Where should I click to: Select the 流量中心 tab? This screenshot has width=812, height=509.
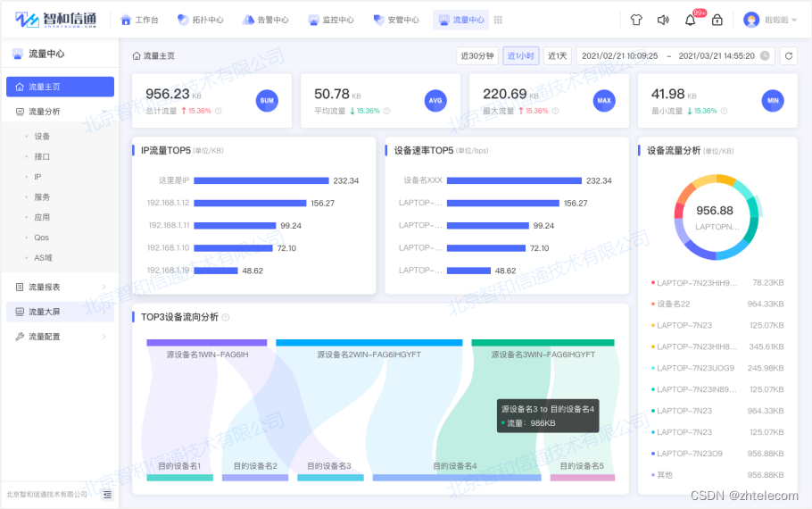click(461, 20)
